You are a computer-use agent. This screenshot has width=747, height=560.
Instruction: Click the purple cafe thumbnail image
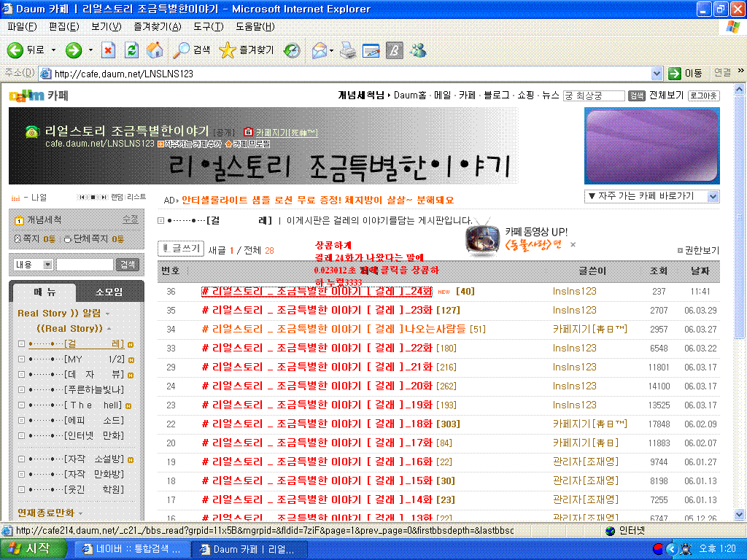tap(651, 146)
